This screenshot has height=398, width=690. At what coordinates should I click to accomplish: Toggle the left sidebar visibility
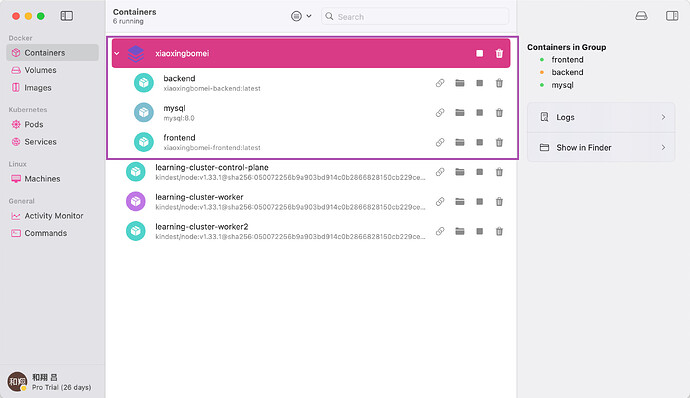click(x=66, y=16)
